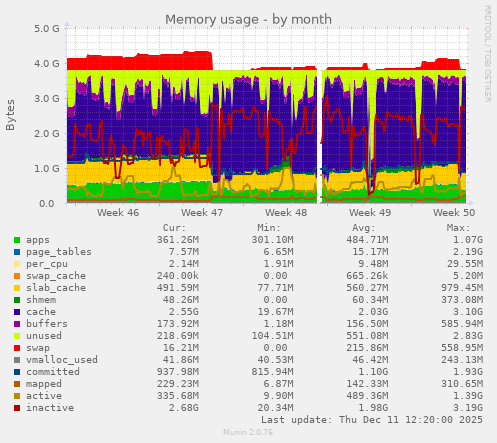The image size is (497, 443).
Task: Click the 'Min:' column header
Action: (x=269, y=228)
